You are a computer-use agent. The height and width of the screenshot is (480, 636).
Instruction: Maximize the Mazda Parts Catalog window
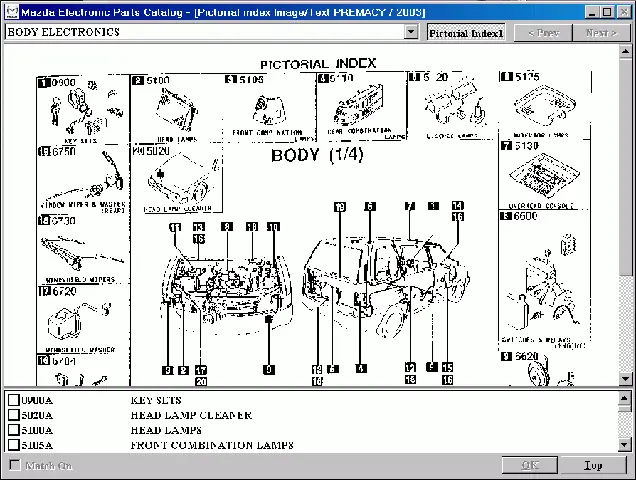[607, 12]
